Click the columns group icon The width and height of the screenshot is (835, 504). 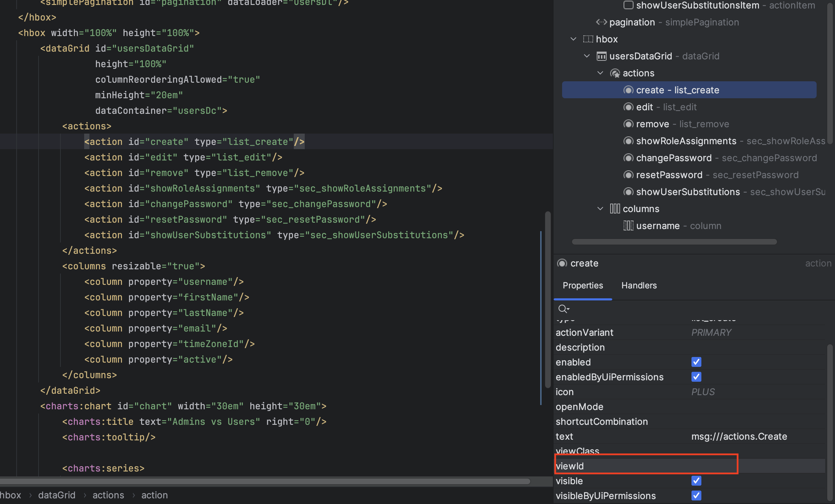click(x=615, y=209)
